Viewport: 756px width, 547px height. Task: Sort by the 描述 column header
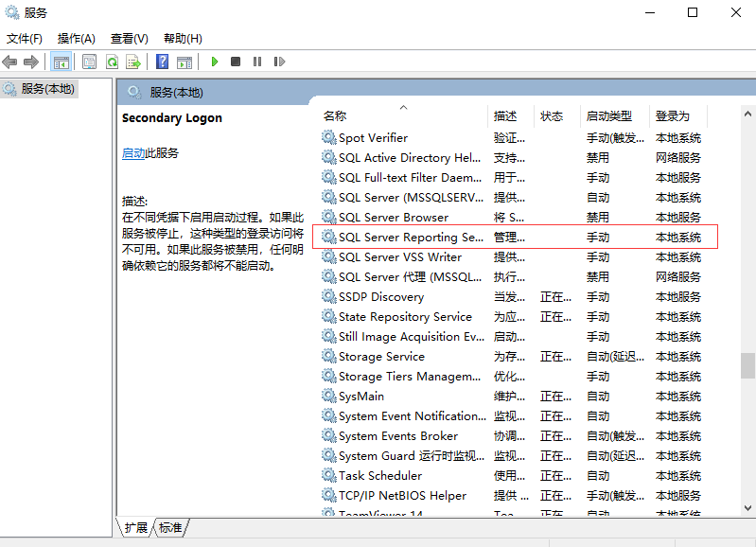(x=511, y=115)
